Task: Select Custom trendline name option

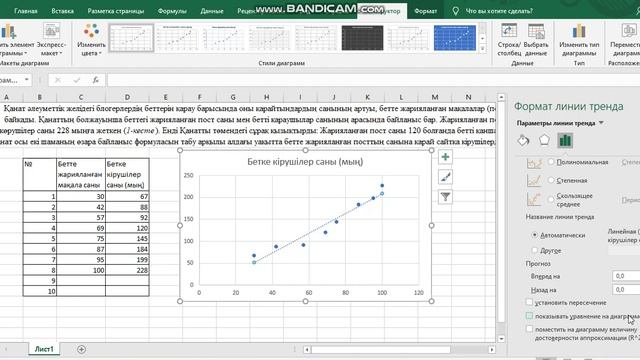Action: point(535,250)
